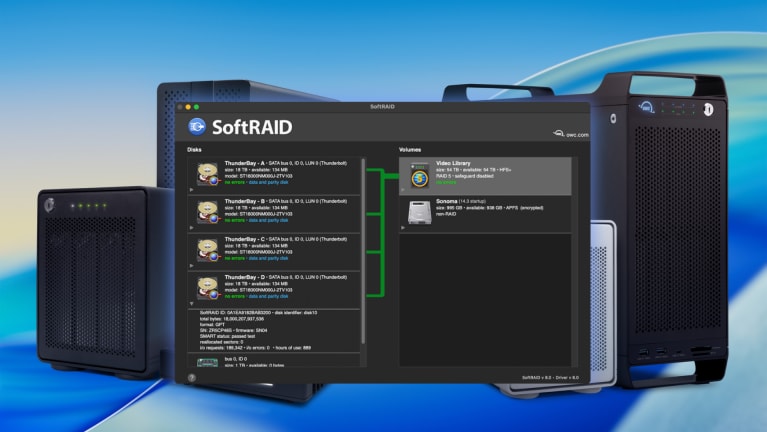Click the blue SoftRAID logo icon

click(198, 127)
